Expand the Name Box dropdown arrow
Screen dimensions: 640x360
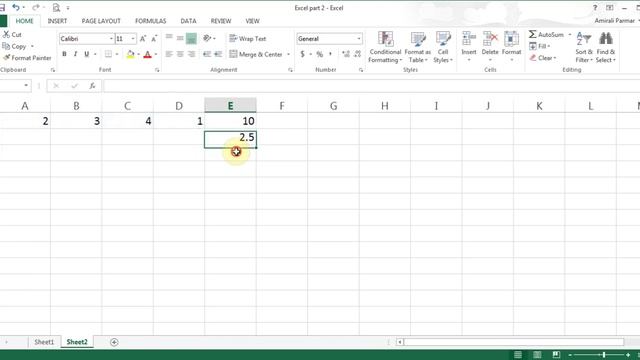[26, 86]
